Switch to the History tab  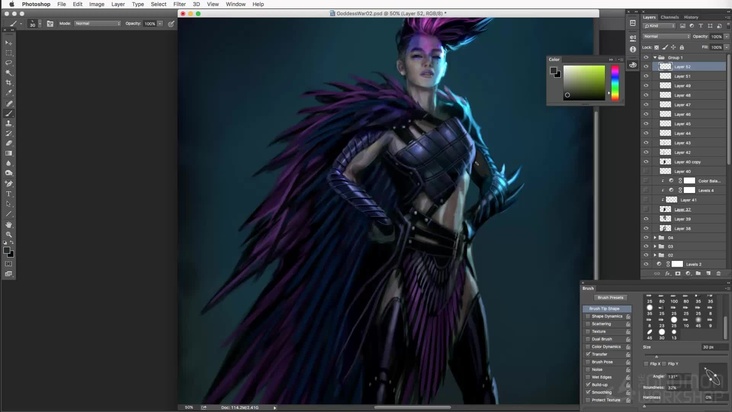coord(691,17)
